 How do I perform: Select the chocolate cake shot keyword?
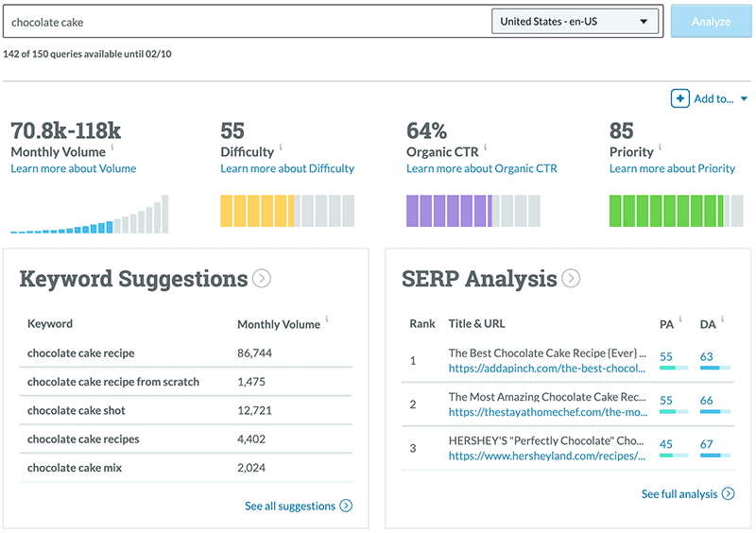[x=77, y=410]
